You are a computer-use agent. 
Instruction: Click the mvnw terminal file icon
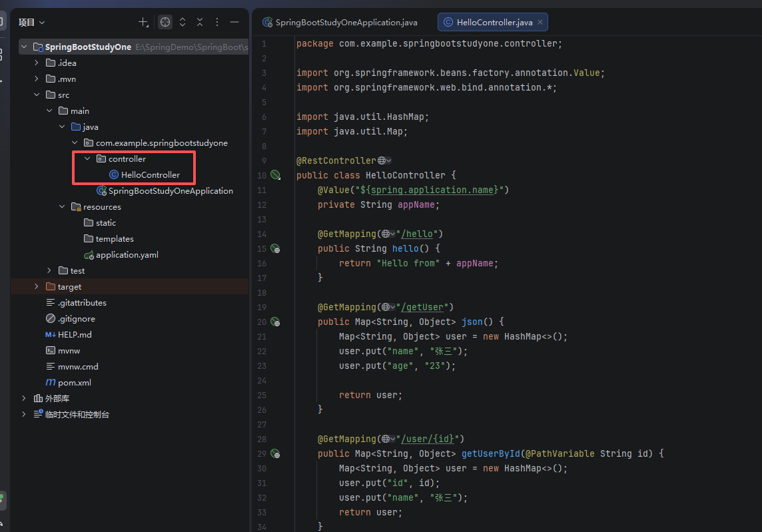[x=51, y=351]
